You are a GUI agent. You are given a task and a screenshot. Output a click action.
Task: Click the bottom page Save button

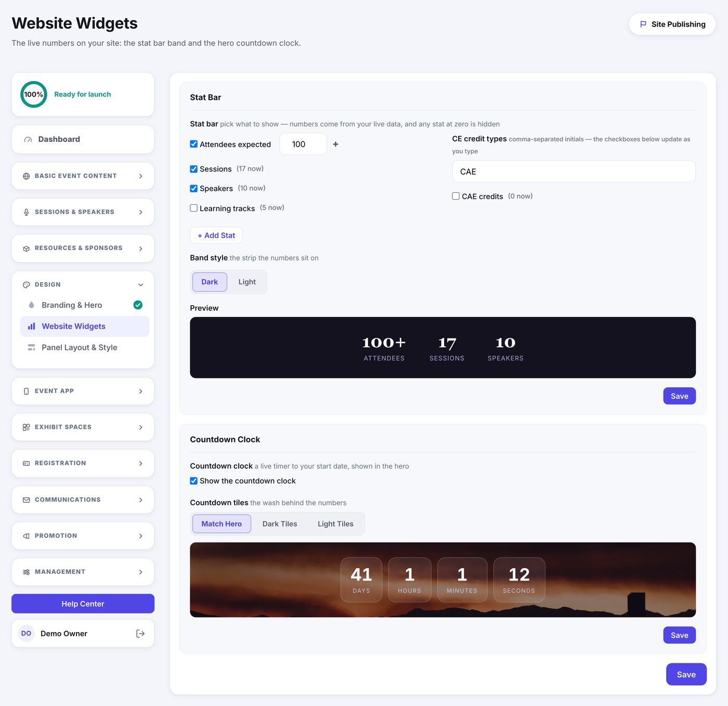(x=686, y=674)
